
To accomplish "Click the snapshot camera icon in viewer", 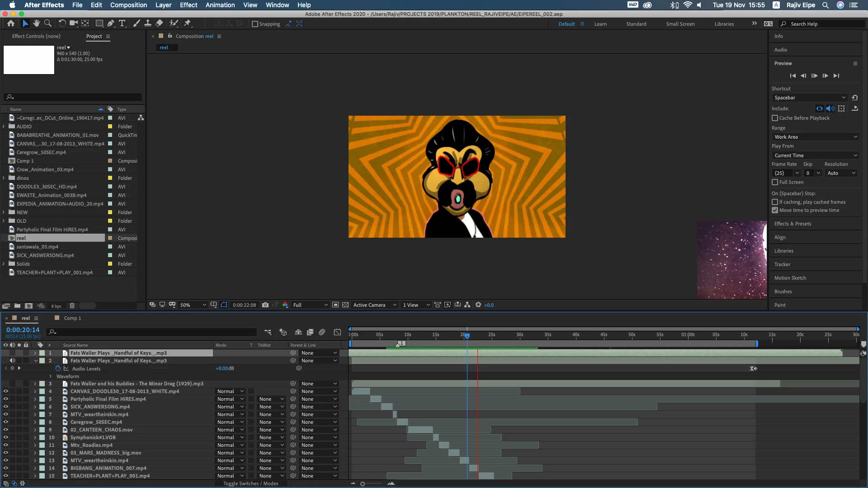I will (265, 305).
